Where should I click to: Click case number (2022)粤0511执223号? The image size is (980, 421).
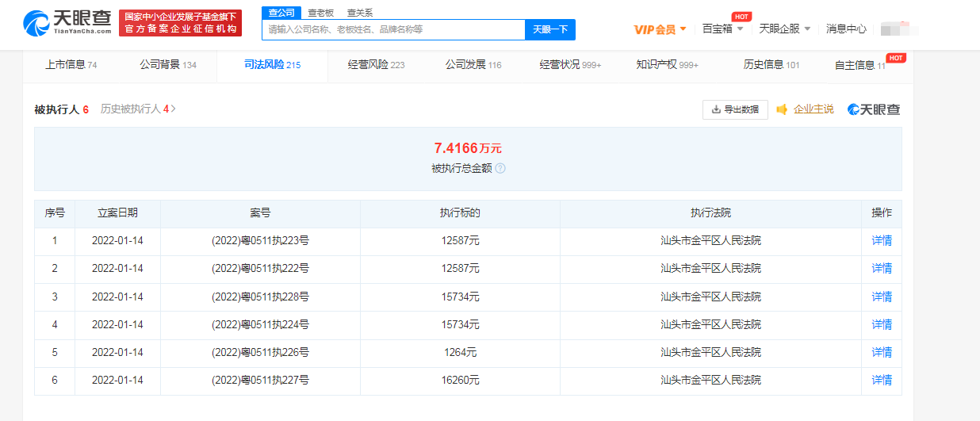(260, 241)
